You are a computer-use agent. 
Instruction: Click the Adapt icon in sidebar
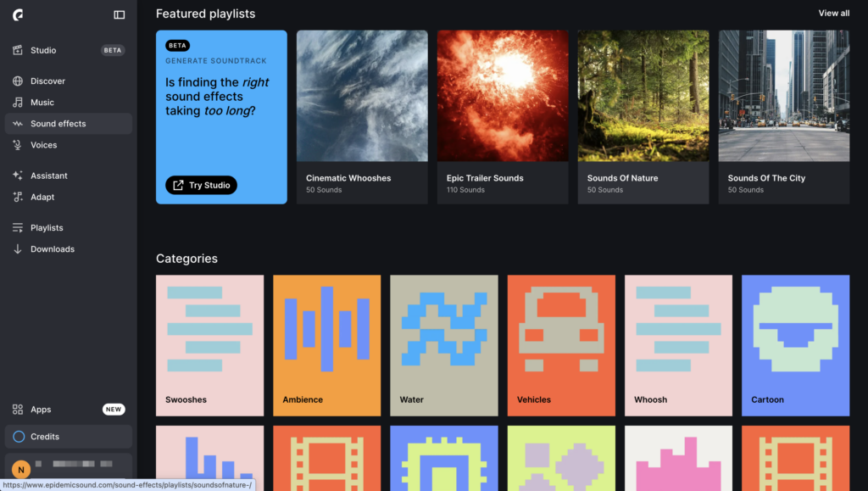click(18, 197)
